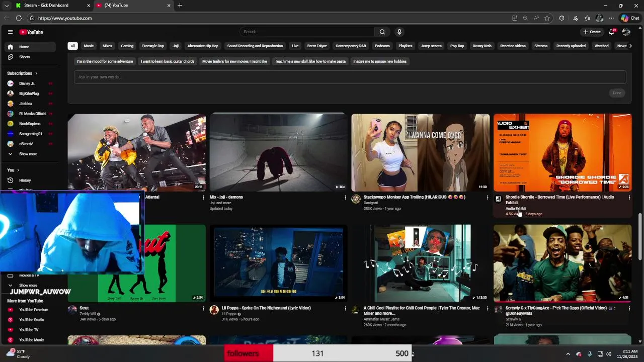Open options for Stackswopo Monkey App Trolling video
This screenshot has height=362, width=644.
487,198
